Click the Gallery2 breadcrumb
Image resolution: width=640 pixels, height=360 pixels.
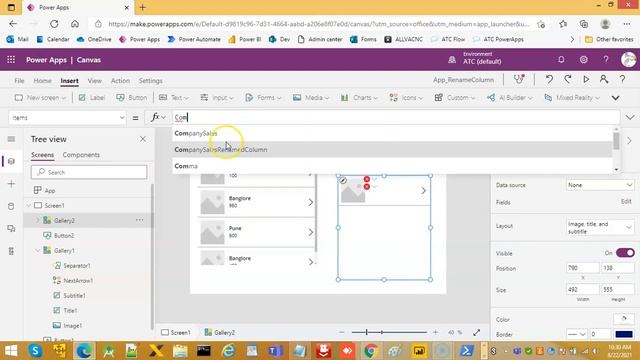point(220,332)
